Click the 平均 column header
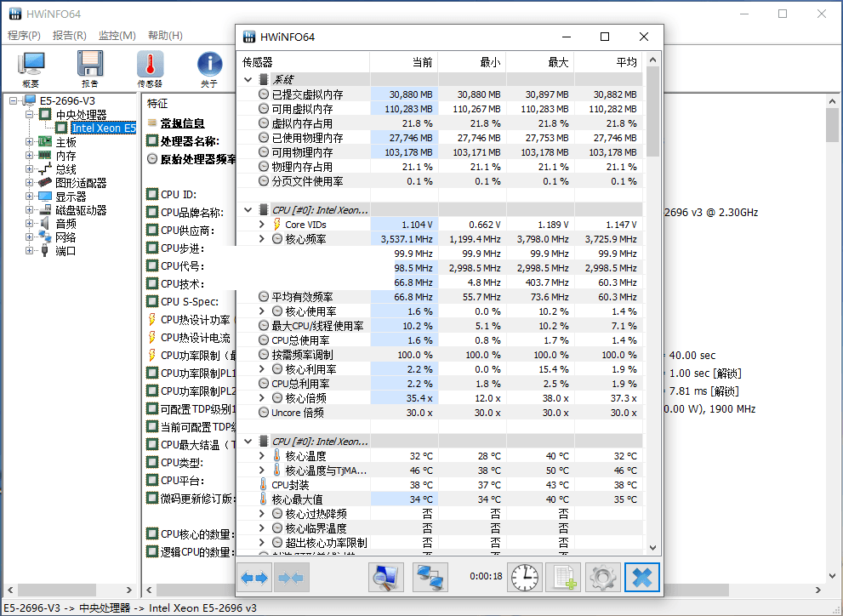Screen dimensions: 843x616 pyautogui.click(x=608, y=62)
